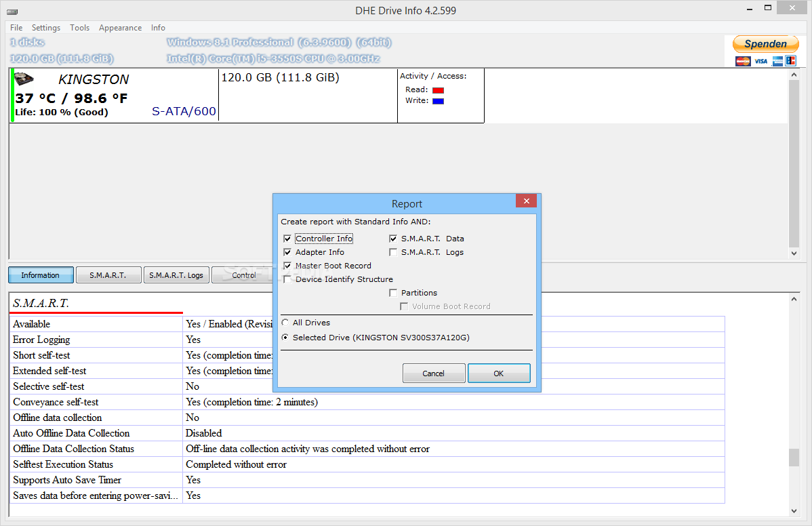Screen dimensions: 812x526
Task: Click the American Express payment icon
Action: [x=777, y=61]
